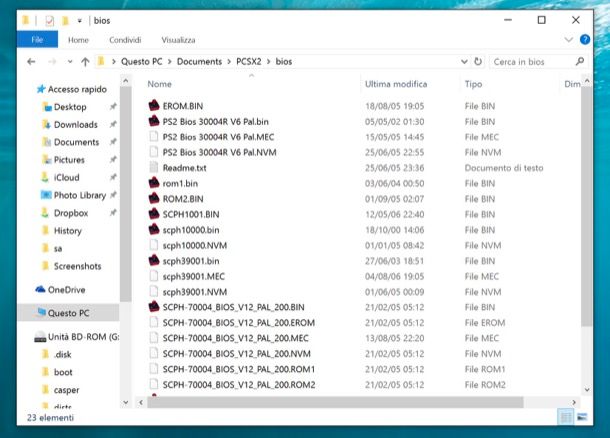
Task: Select the ROM2.BIN file icon
Action: (154, 198)
